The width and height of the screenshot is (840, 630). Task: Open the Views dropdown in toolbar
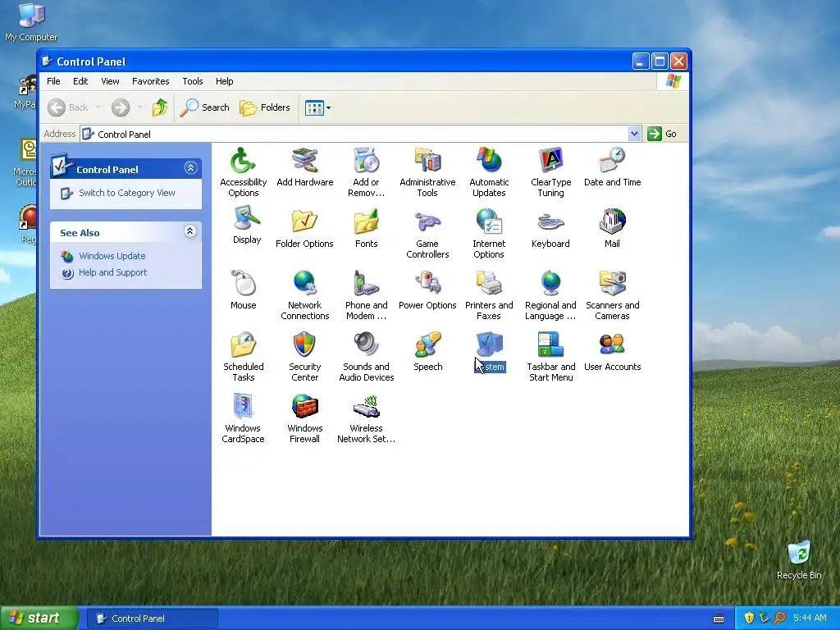click(x=317, y=107)
